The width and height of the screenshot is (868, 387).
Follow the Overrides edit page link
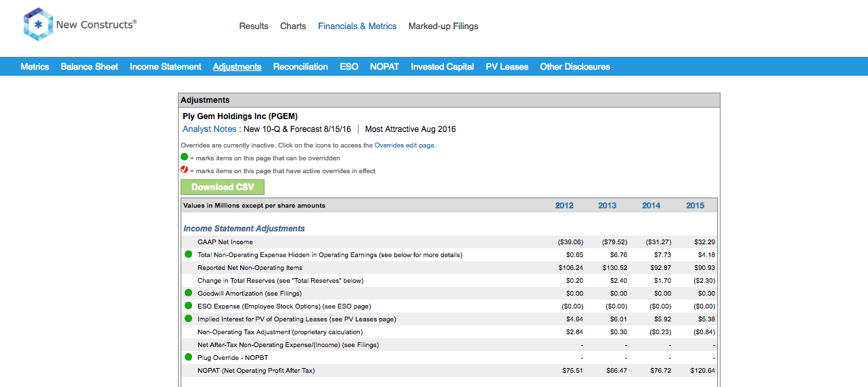coord(405,145)
